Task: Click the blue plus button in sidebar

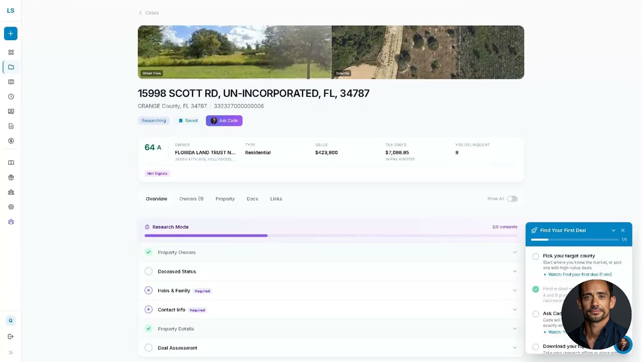Action: pyautogui.click(x=11, y=34)
